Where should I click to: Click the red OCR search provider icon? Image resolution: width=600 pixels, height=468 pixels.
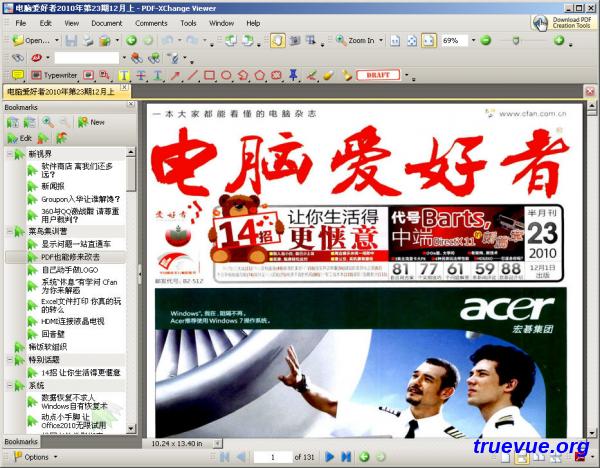click(x=37, y=58)
